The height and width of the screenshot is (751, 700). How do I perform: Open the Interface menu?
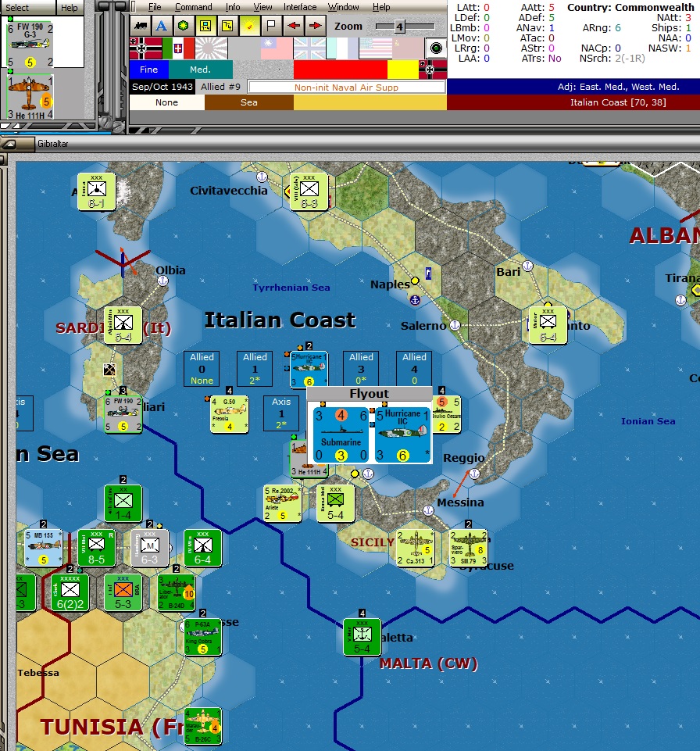[302, 6]
